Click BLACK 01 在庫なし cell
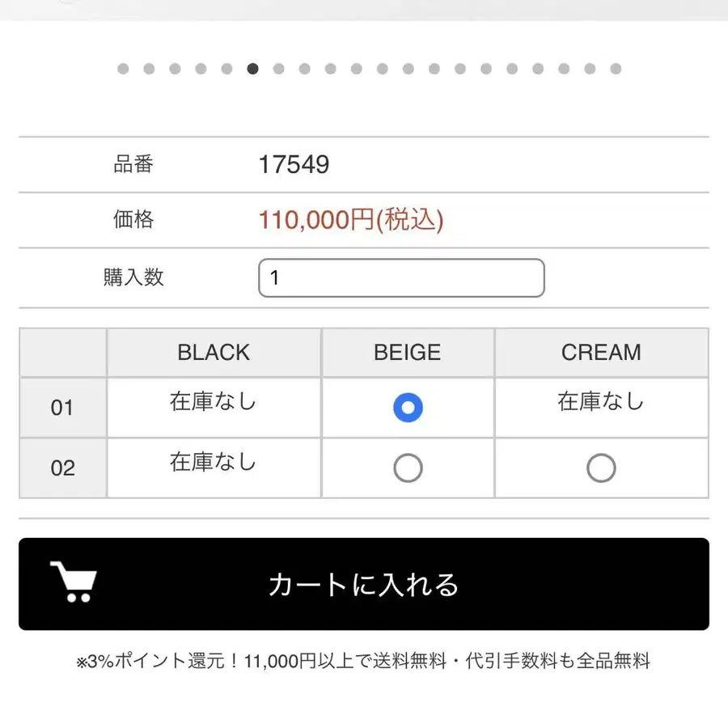The width and height of the screenshot is (728, 728). coord(214,402)
